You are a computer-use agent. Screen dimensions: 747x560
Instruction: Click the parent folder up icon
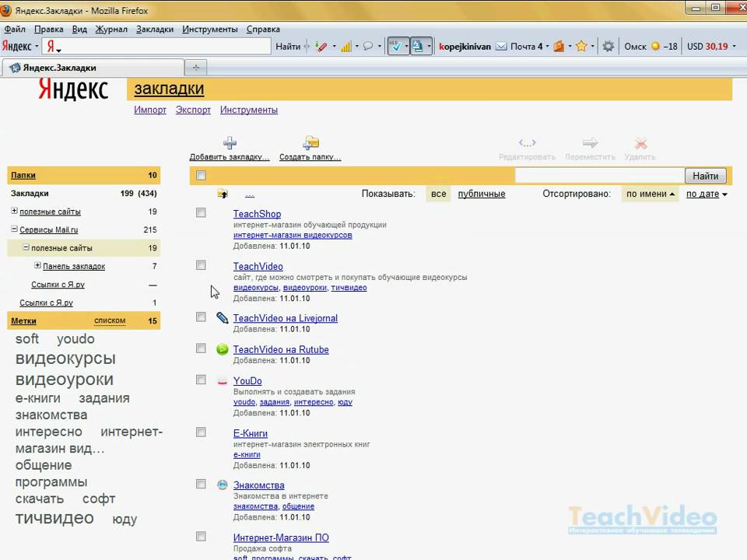(222, 194)
